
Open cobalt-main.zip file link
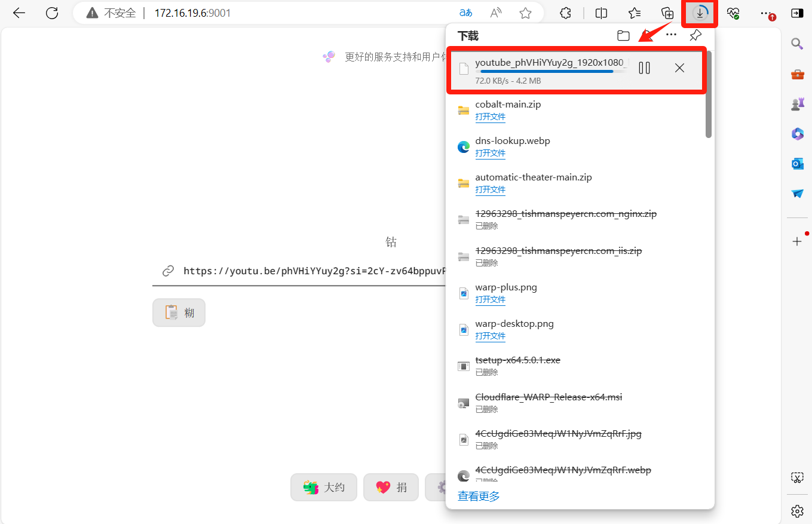click(x=490, y=117)
